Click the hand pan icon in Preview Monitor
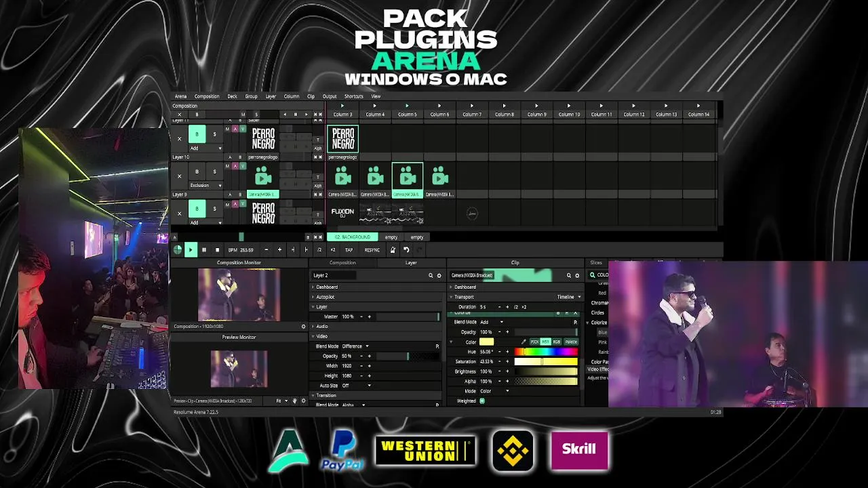 [294, 401]
